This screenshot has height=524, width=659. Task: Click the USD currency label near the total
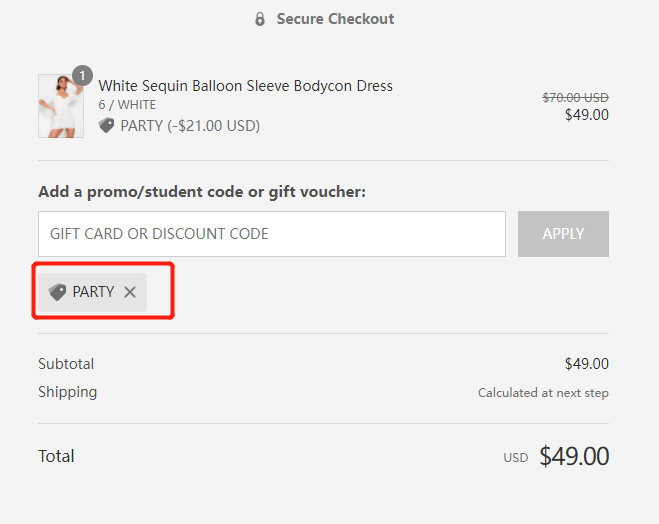click(x=516, y=458)
